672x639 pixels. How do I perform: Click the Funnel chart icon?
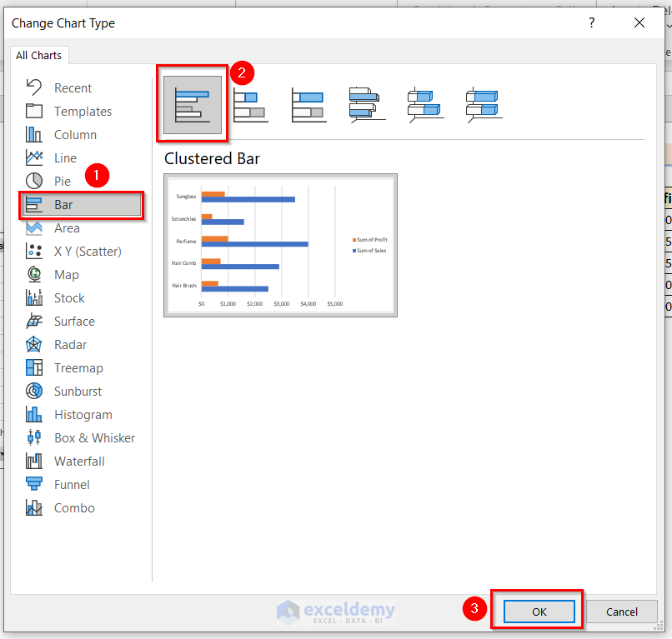pyautogui.click(x=34, y=484)
